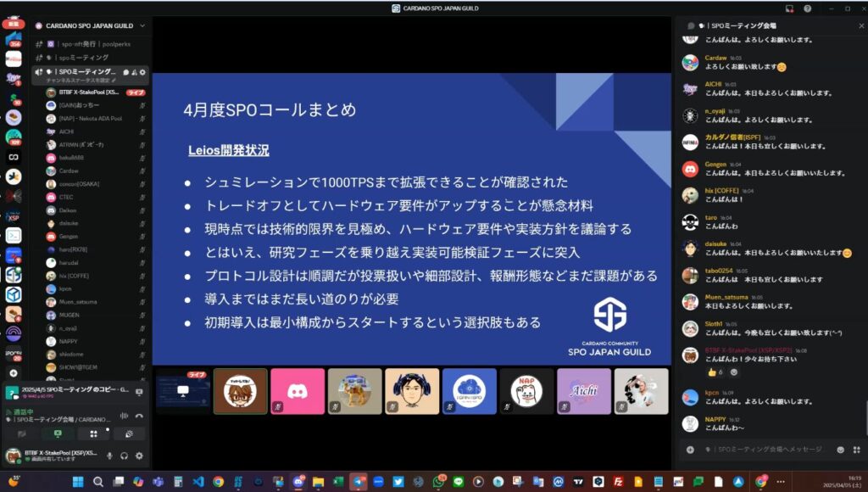Open the purple striped dome server icon

[x=14, y=334]
